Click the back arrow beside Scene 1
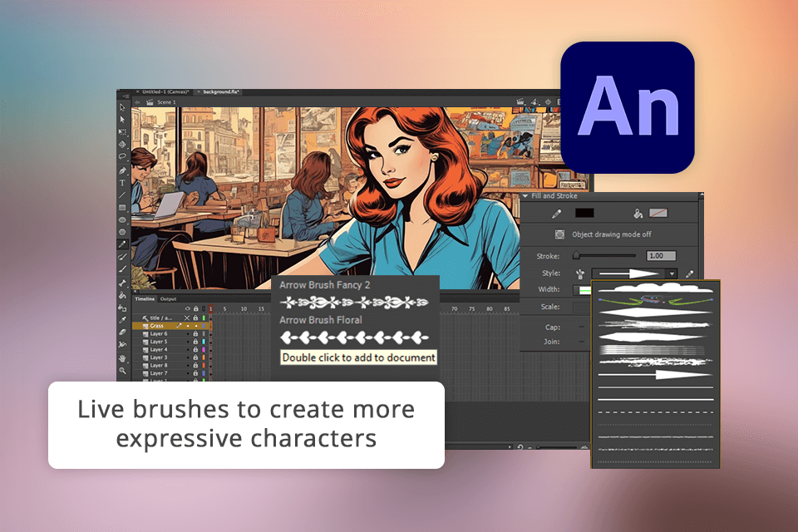Viewport: 798px width, 532px height. point(137,102)
